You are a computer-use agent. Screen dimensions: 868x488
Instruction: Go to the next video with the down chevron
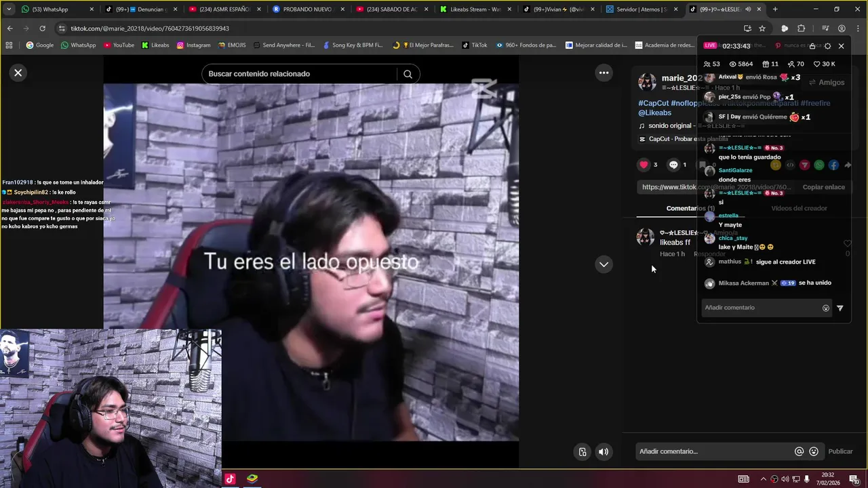pyautogui.click(x=604, y=264)
